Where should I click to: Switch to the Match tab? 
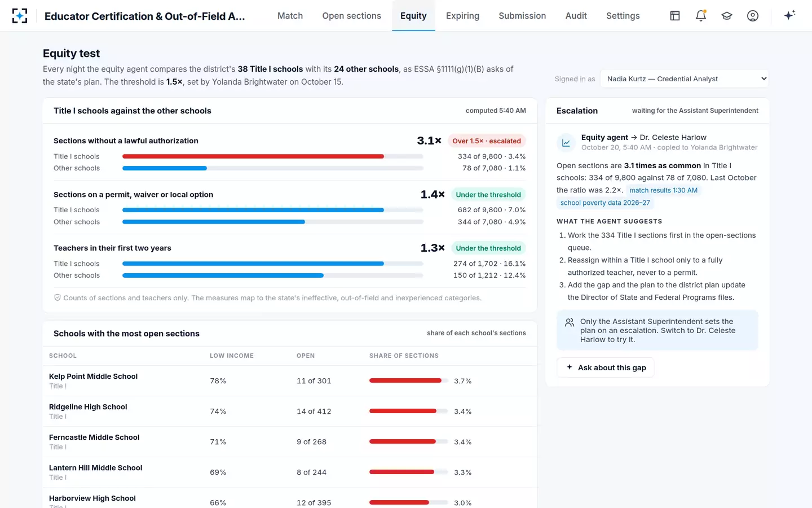(x=290, y=16)
